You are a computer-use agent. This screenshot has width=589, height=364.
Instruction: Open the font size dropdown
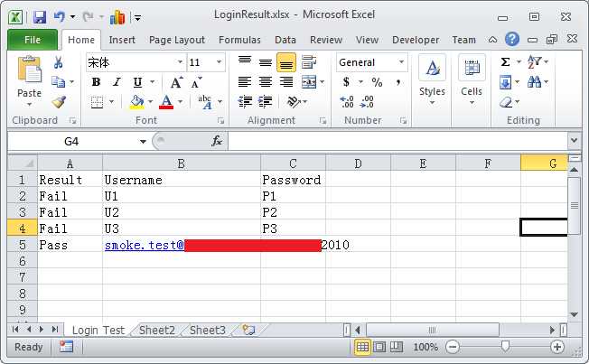click(x=219, y=62)
